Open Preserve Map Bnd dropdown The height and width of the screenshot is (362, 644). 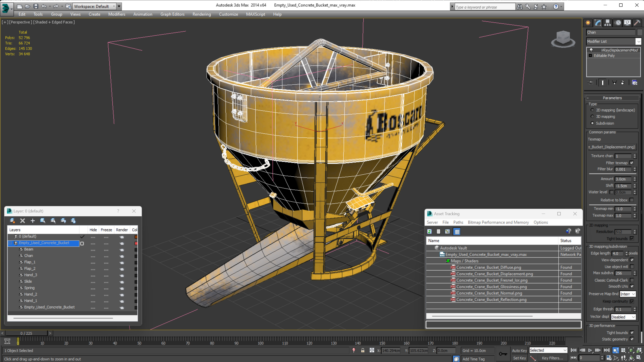pos(628,294)
